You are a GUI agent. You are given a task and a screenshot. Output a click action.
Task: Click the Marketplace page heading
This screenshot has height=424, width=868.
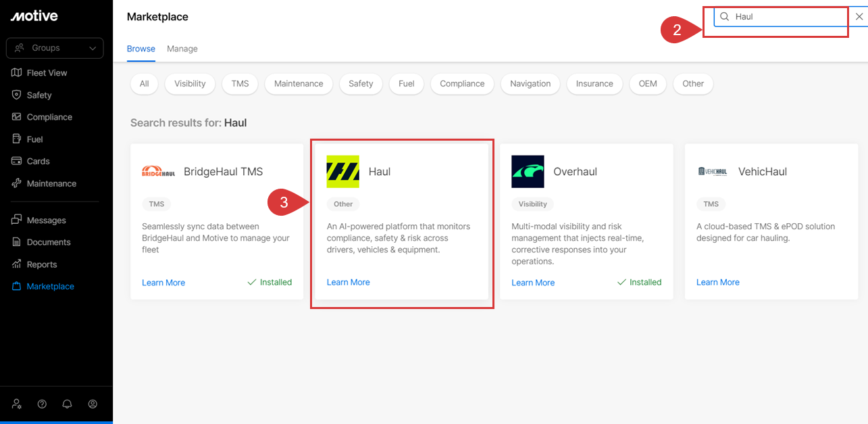(157, 17)
